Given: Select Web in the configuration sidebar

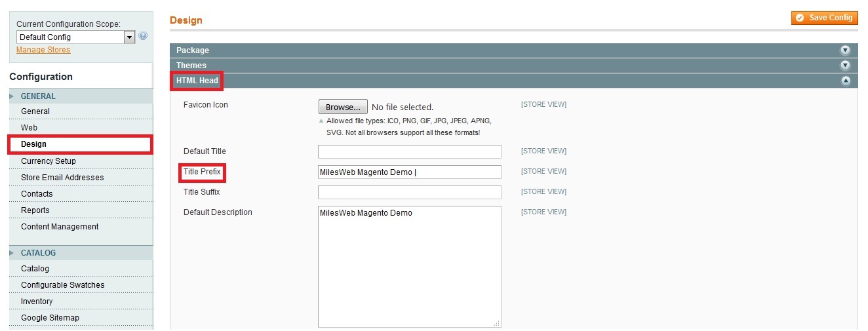Looking at the screenshot, I should click(81, 128).
